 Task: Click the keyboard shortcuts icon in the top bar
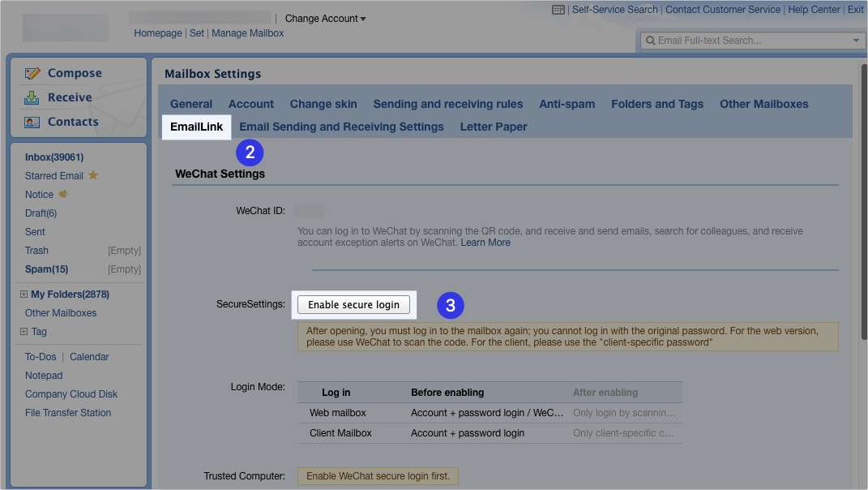[x=558, y=9]
